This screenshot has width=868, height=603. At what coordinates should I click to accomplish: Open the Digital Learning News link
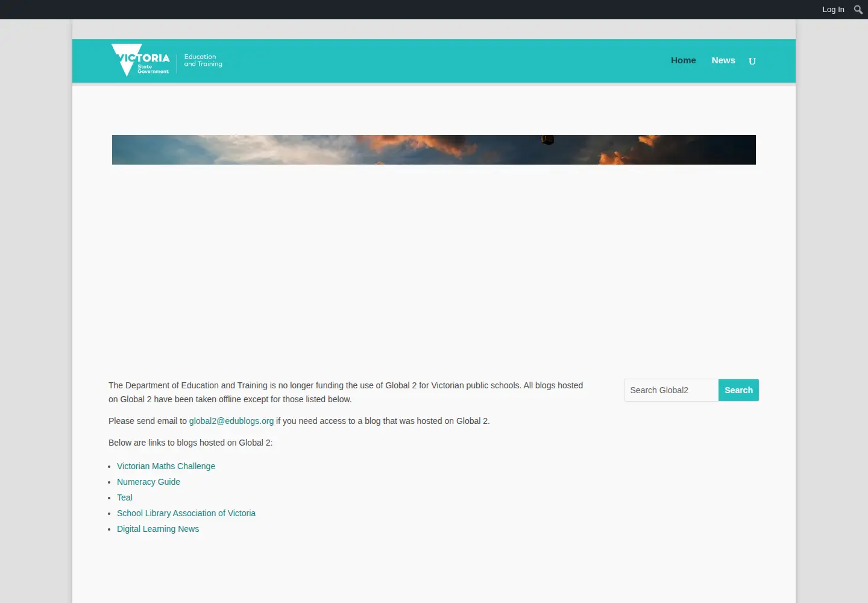coord(158,529)
